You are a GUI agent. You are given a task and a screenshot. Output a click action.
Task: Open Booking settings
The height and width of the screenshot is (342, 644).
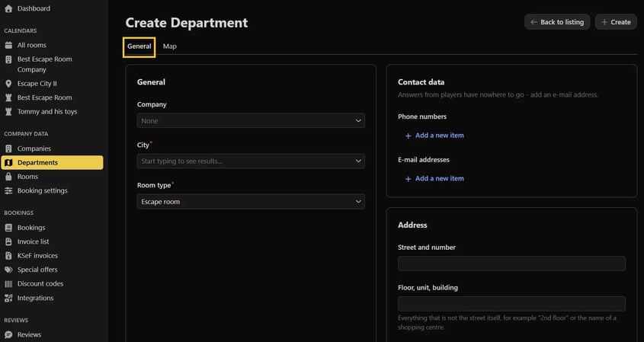pyautogui.click(x=43, y=190)
